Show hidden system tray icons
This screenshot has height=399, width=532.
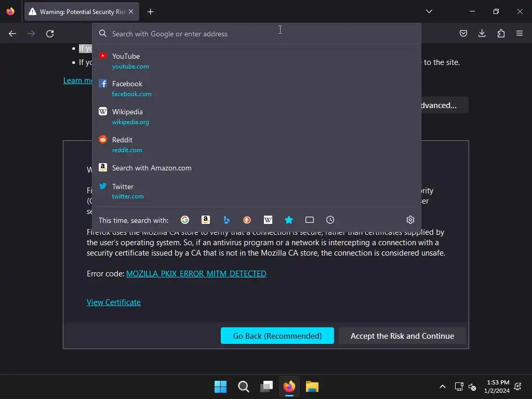(443, 387)
